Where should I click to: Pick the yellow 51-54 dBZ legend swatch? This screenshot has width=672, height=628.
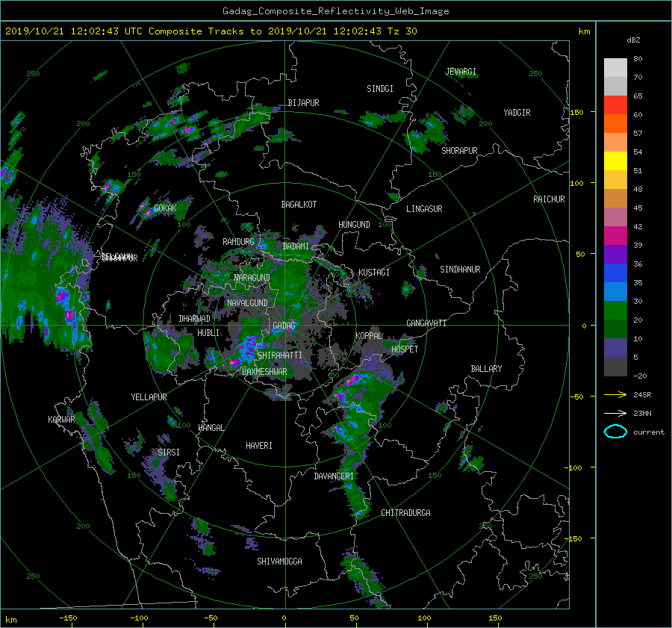pyautogui.click(x=615, y=161)
